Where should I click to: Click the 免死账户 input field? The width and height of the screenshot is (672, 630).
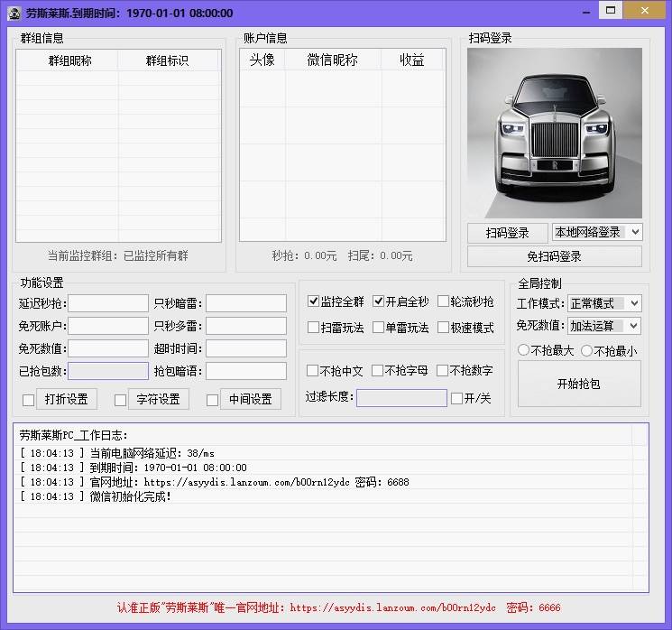[x=108, y=326]
